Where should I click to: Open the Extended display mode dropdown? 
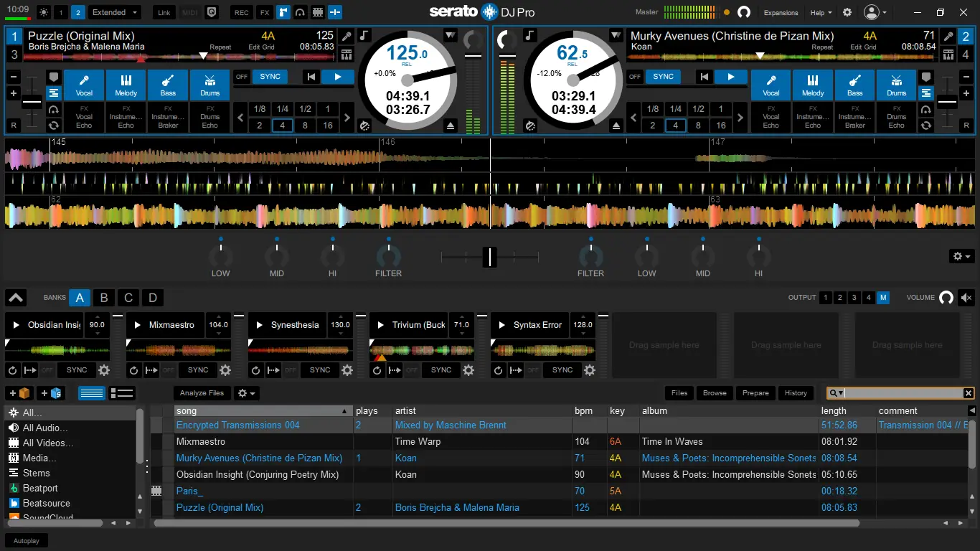coord(115,12)
